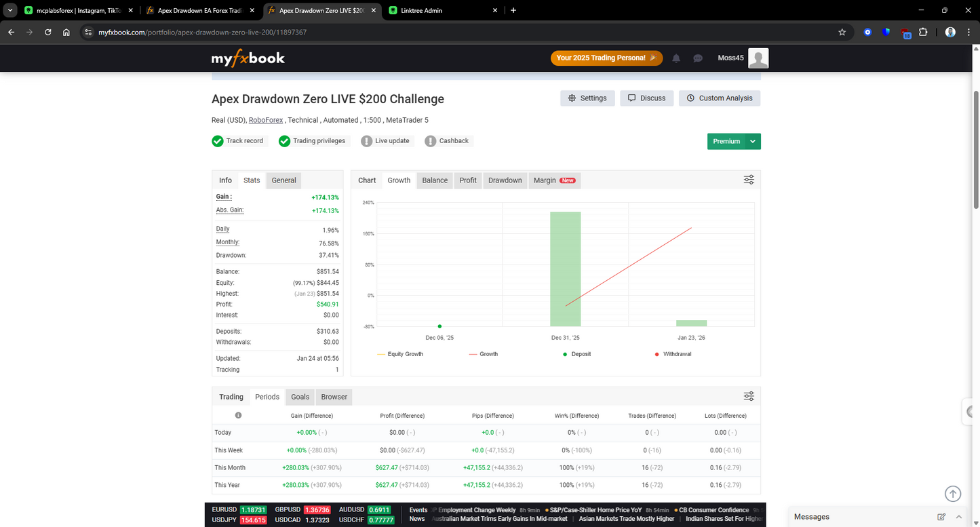The height and width of the screenshot is (527, 980).
Task: Click the notification bell icon
Action: point(675,58)
